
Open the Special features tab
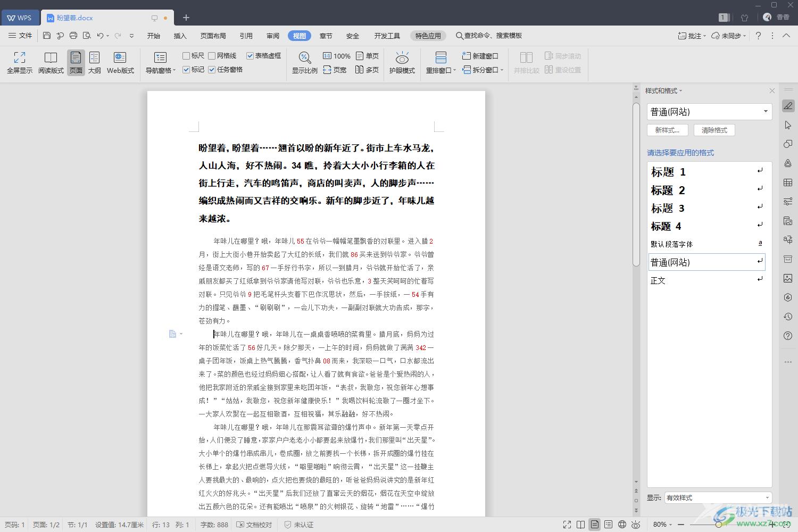(x=428, y=36)
